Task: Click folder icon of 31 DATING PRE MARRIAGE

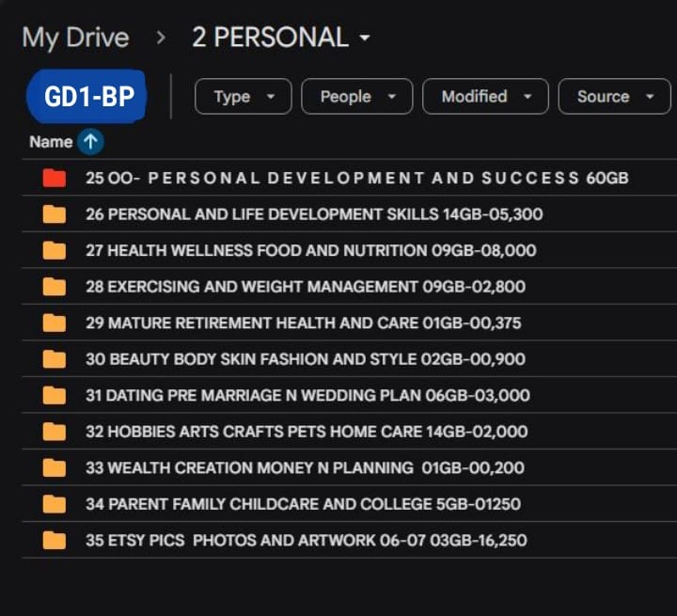Action: pos(55,396)
